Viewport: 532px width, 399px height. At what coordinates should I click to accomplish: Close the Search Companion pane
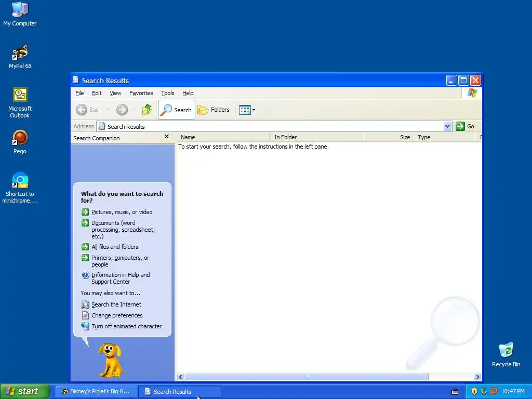click(x=167, y=137)
